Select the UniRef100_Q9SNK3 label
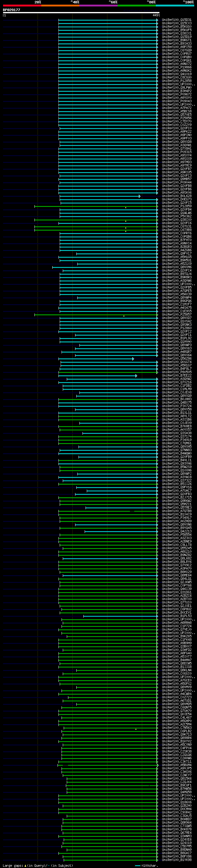The width and height of the screenshot is (197, 868). pyautogui.click(x=177, y=325)
